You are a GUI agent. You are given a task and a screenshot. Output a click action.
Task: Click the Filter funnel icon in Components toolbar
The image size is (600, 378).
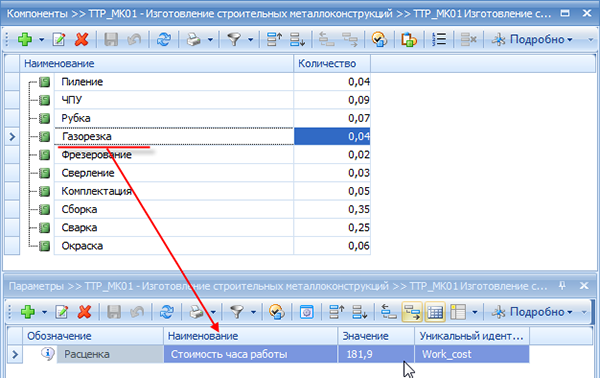234,39
